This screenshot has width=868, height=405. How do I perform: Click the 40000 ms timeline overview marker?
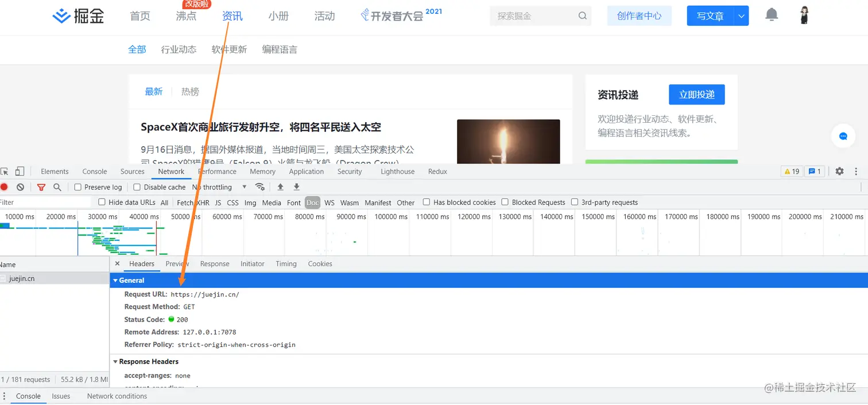[x=144, y=216]
